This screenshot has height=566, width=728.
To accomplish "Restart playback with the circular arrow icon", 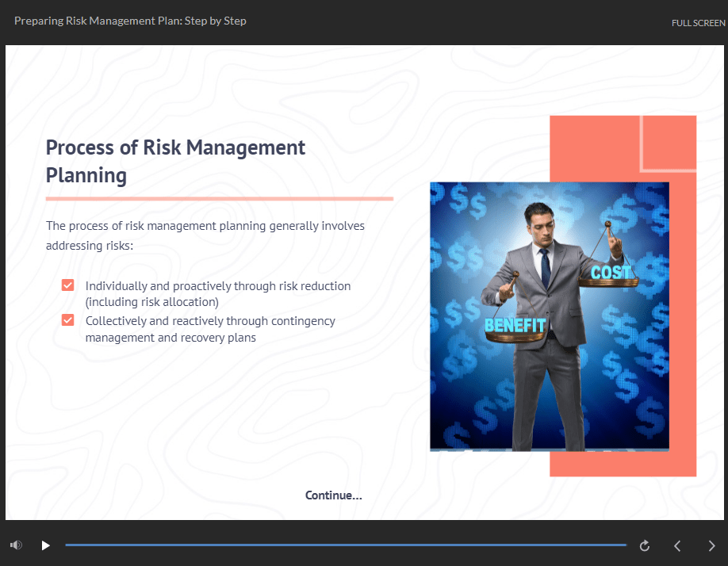I will [x=644, y=545].
